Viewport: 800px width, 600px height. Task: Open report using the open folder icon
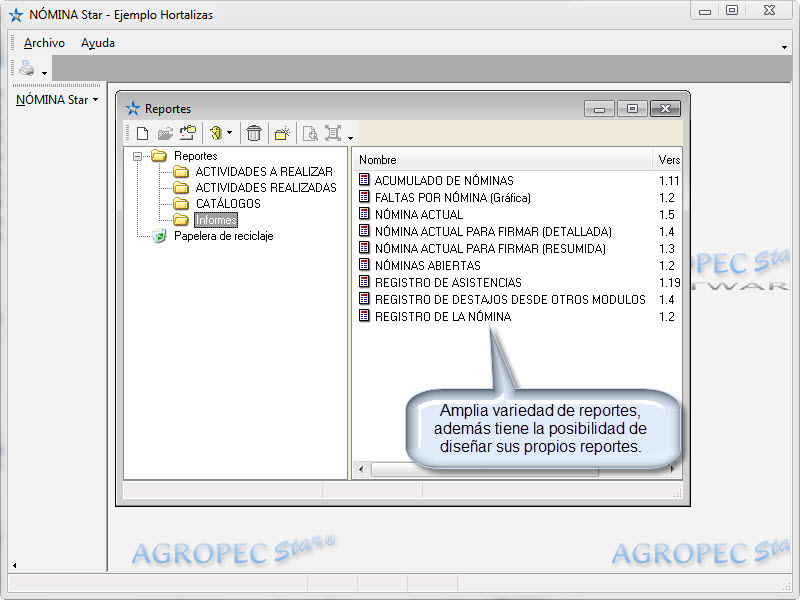(x=165, y=134)
